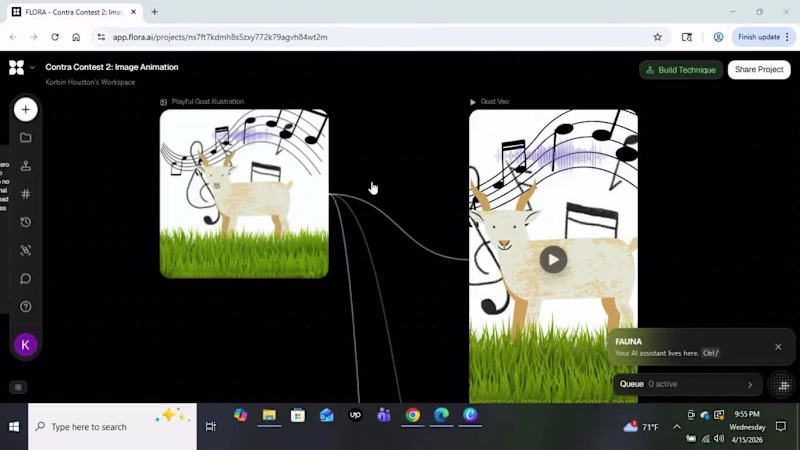The width and height of the screenshot is (800, 450).
Task: Open the FAUNA dotted orb button
Action: (783, 385)
